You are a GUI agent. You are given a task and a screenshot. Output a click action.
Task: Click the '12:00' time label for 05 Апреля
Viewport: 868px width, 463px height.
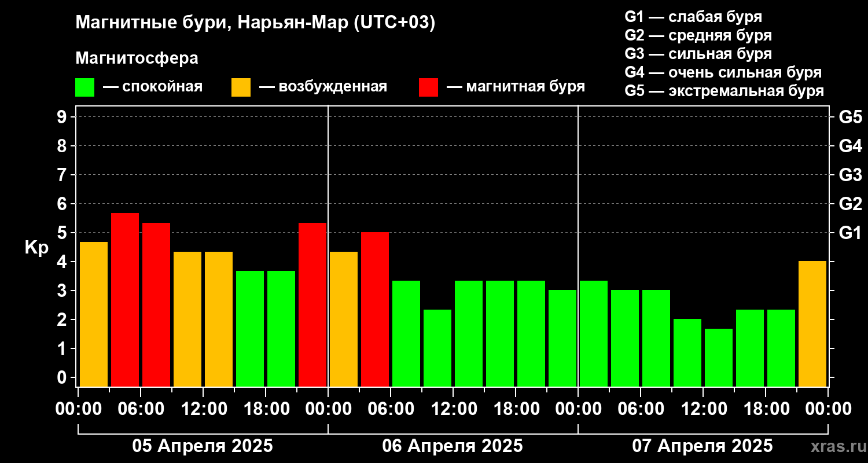203,409
